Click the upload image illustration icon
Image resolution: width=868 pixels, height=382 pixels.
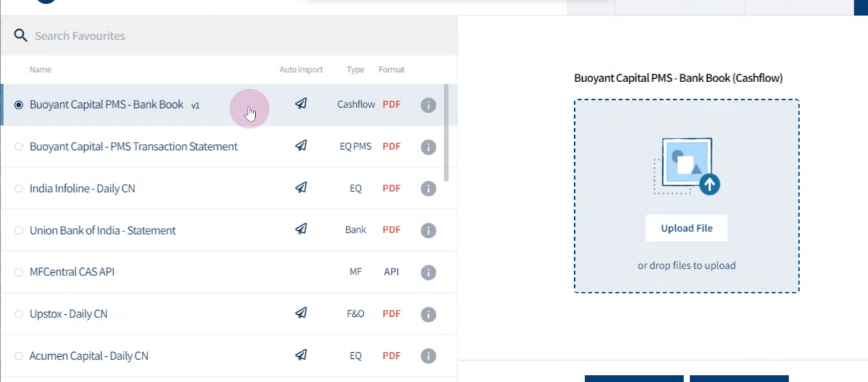pyautogui.click(x=686, y=166)
